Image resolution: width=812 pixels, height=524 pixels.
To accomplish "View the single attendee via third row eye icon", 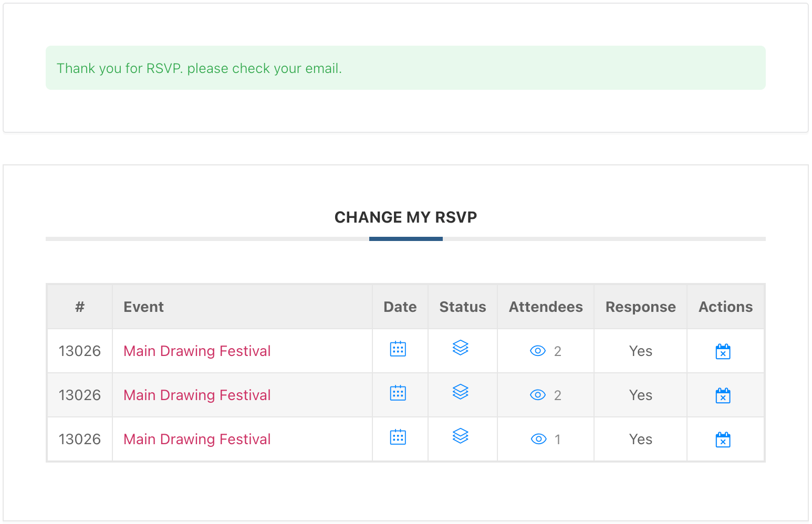I will (538, 439).
